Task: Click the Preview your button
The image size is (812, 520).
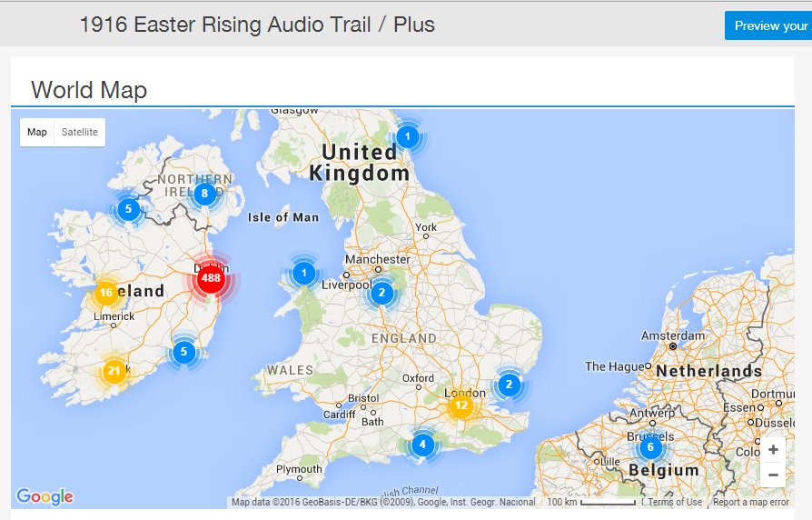Action: point(768,25)
